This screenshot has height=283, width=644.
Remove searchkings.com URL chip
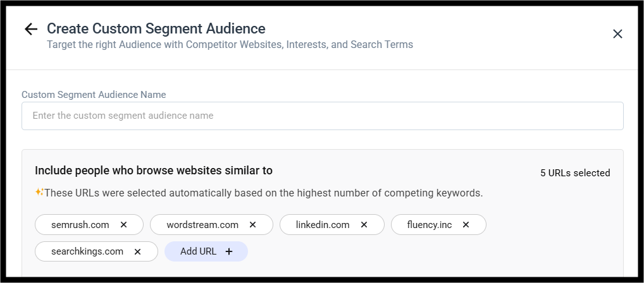(137, 251)
